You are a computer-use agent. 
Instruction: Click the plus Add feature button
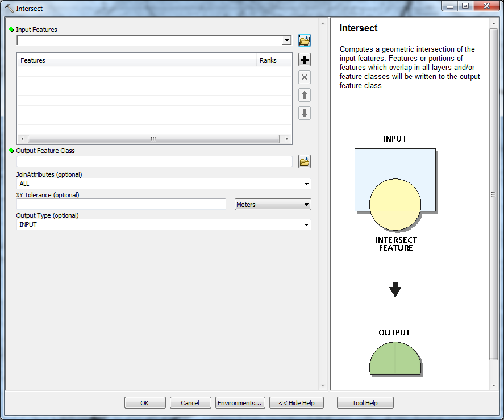[x=305, y=60]
